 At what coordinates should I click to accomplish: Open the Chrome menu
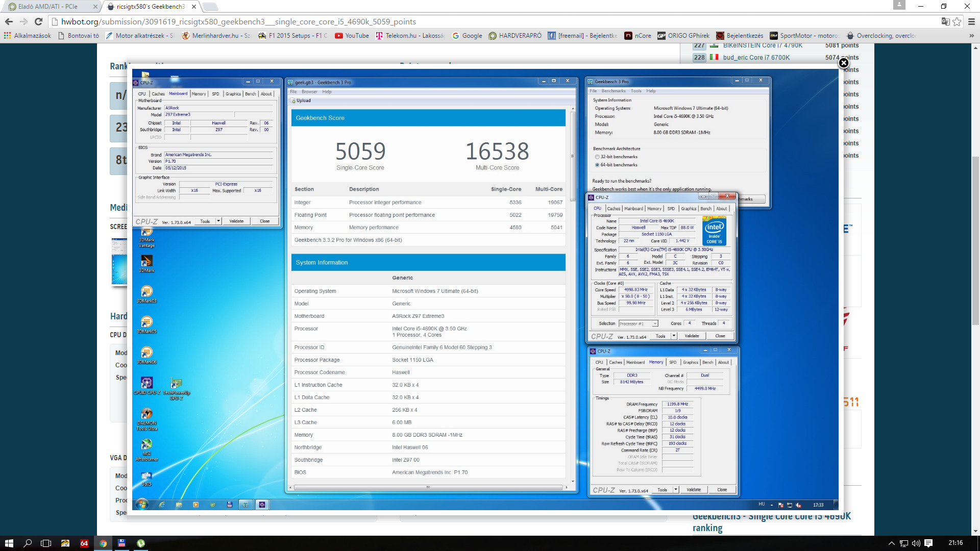[971, 21]
